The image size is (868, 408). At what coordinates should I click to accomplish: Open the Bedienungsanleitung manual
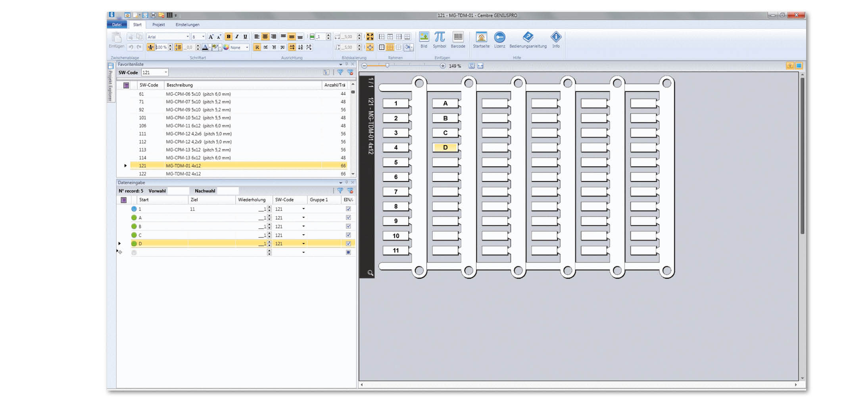tap(528, 38)
